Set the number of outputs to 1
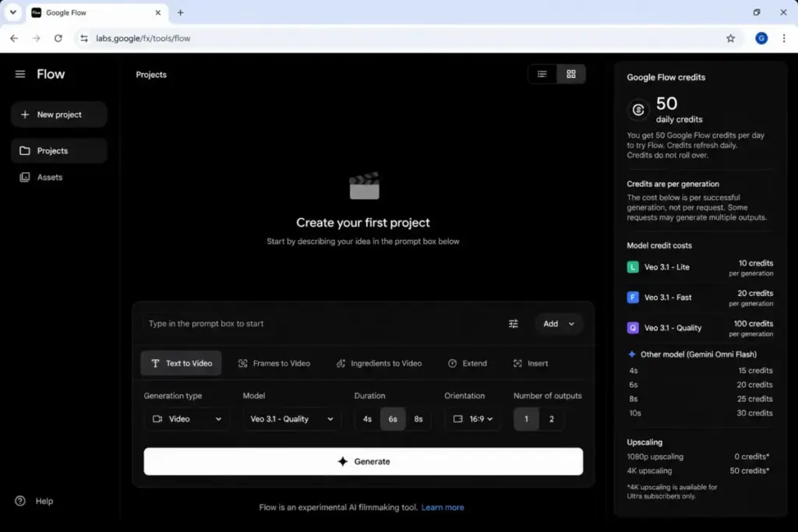 tap(526, 419)
